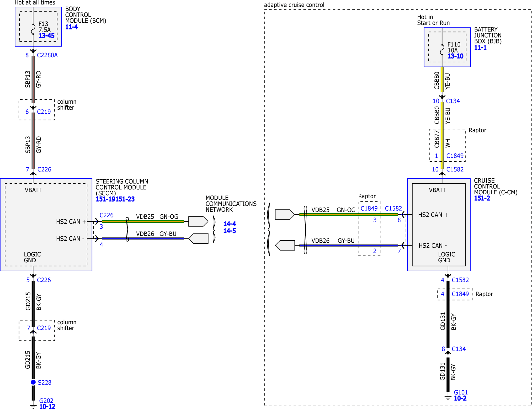Select ground label G101
The width and height of the screenshot is (532, 409).
pyautogui.click(x=461, y=393)
